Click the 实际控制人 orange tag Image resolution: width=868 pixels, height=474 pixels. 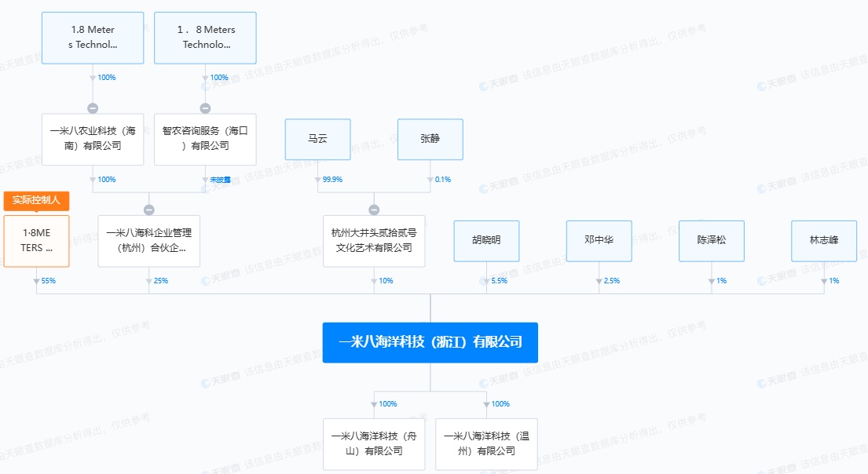coord(37,200)
